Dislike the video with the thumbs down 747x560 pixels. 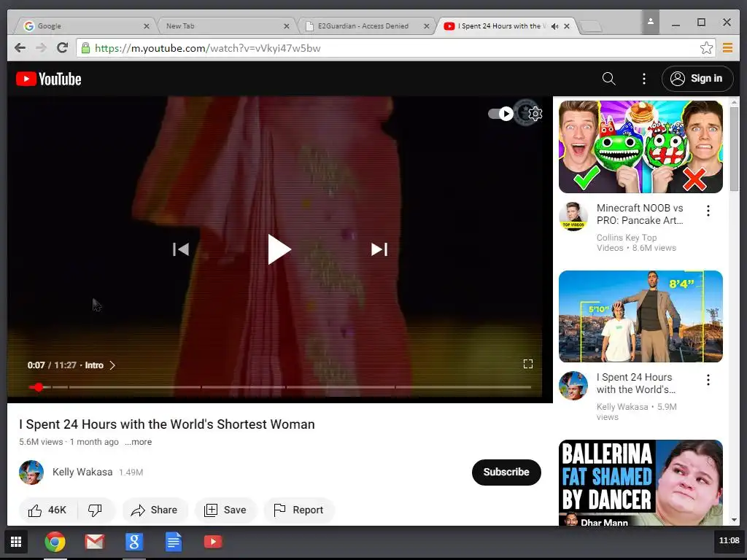96,510
